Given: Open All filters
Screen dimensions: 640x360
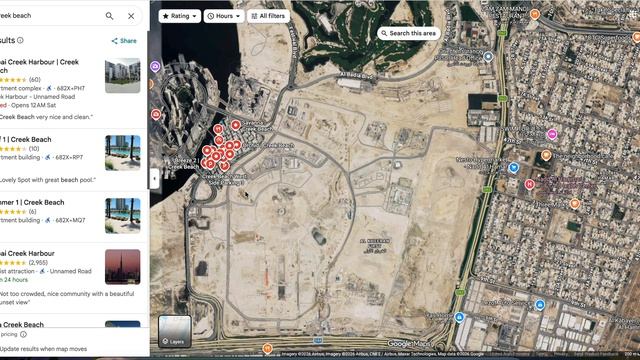Looking at the screenshot, I should point(268,16).
